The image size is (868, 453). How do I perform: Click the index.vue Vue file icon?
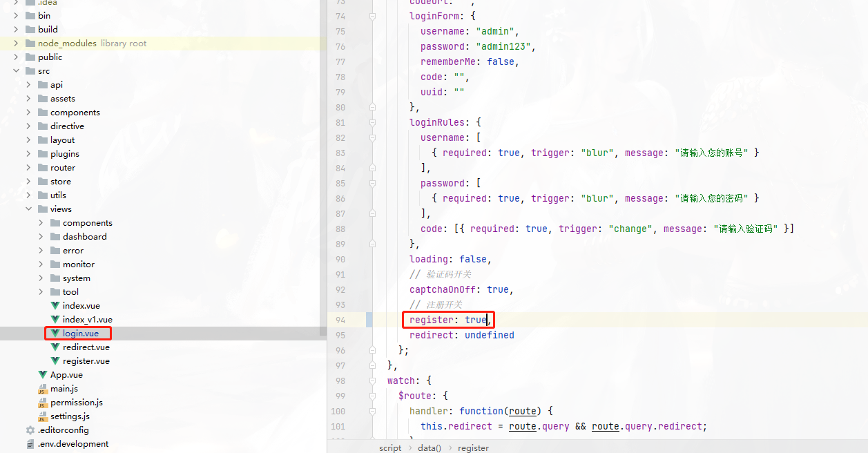click(x=55, y=306)
